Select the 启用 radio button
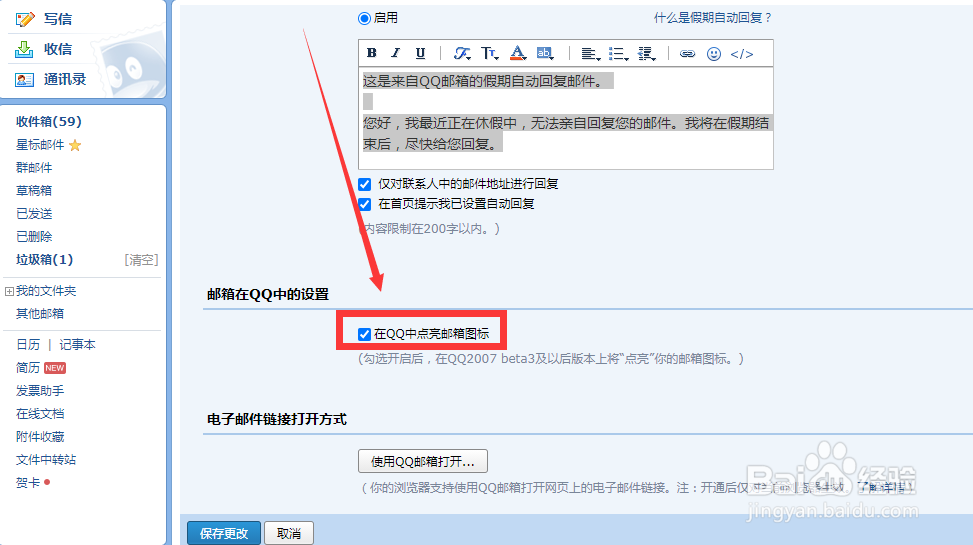 tap(364, 19)
